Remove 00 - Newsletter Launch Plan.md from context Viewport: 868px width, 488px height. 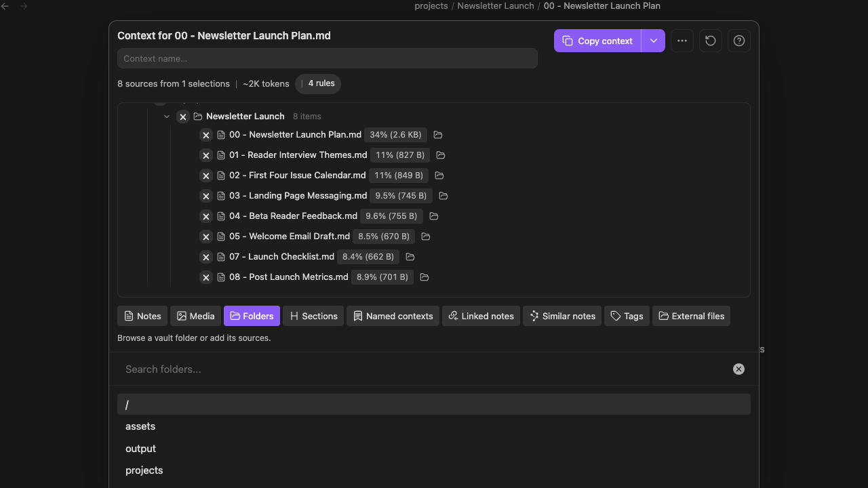point(206,135)
